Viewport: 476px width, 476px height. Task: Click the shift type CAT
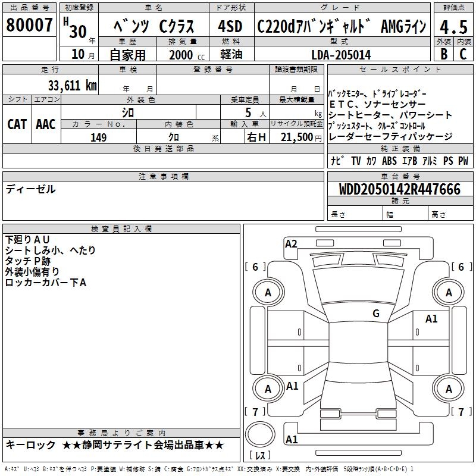pos(17,124)
